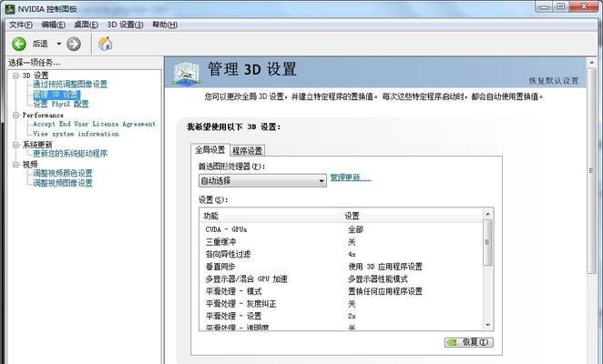
Task: Click the main panel scrollbar thumb
Action: pos(591,171)
